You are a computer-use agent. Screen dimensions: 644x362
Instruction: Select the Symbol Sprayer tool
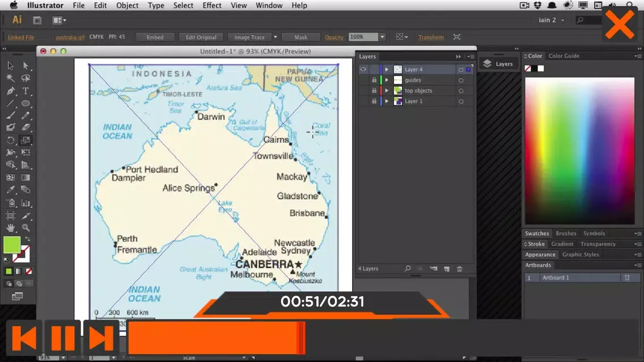11,203
